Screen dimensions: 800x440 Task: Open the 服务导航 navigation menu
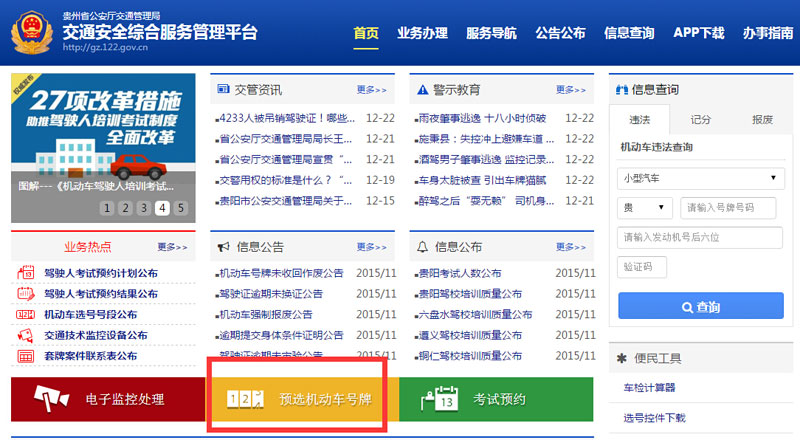point(491,33)
